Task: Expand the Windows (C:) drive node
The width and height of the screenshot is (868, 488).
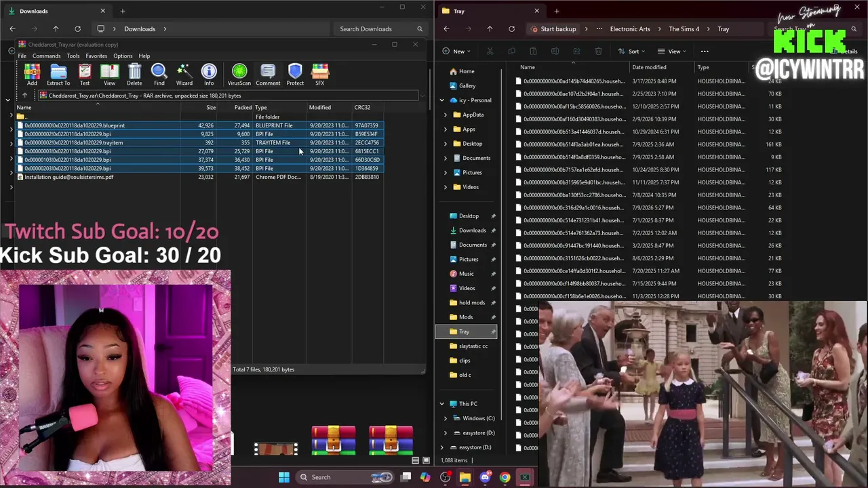Action: 446,418
